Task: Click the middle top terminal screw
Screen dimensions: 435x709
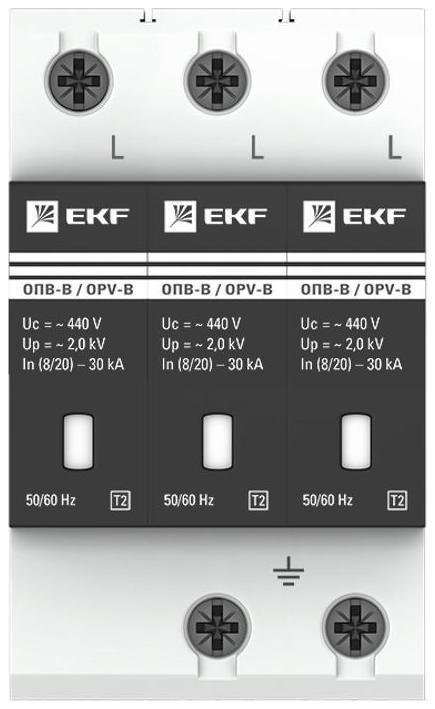Action: pyautogui.click(x=217, y=81)
